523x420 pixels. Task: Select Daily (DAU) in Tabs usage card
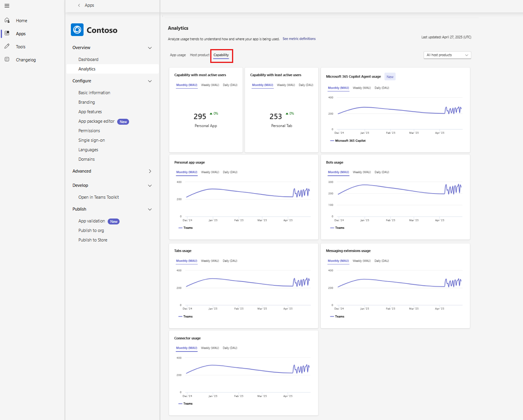point(230,261)
